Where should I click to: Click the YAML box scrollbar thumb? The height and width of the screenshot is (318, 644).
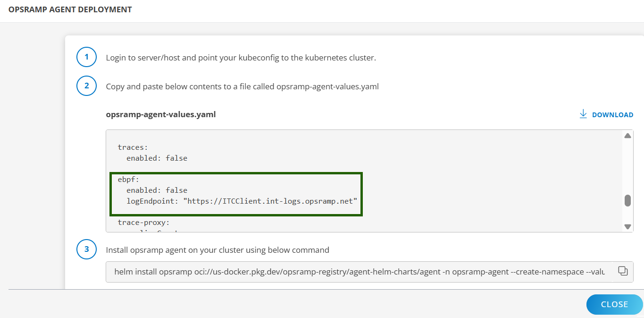pos(627,201)
